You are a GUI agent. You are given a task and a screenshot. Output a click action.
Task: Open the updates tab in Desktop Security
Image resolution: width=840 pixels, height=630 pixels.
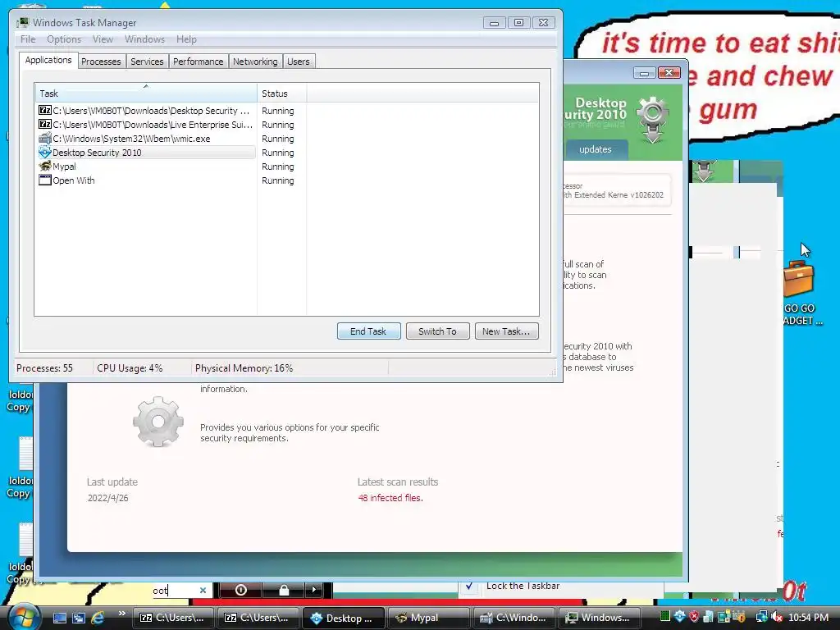click(596, 149)
